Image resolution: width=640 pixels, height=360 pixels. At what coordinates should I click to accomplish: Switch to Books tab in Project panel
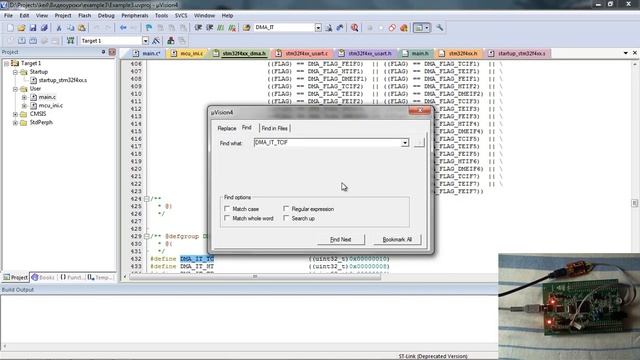(43, 278)
